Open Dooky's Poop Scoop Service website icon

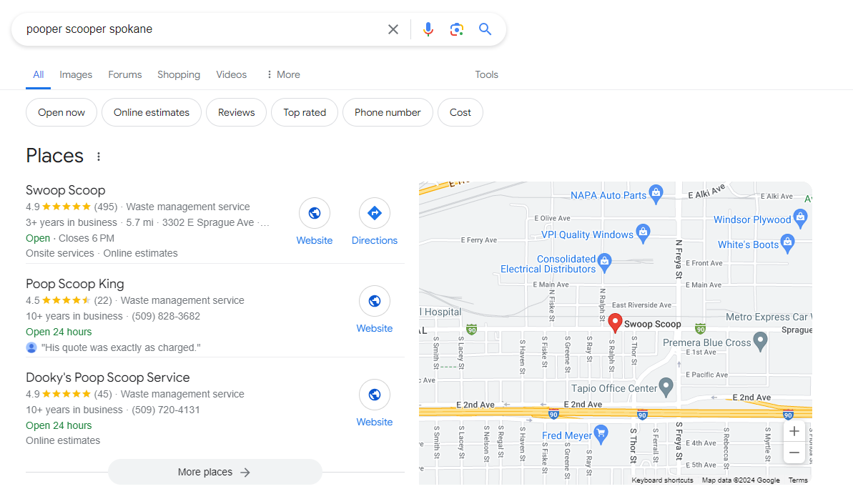[374, 395]
